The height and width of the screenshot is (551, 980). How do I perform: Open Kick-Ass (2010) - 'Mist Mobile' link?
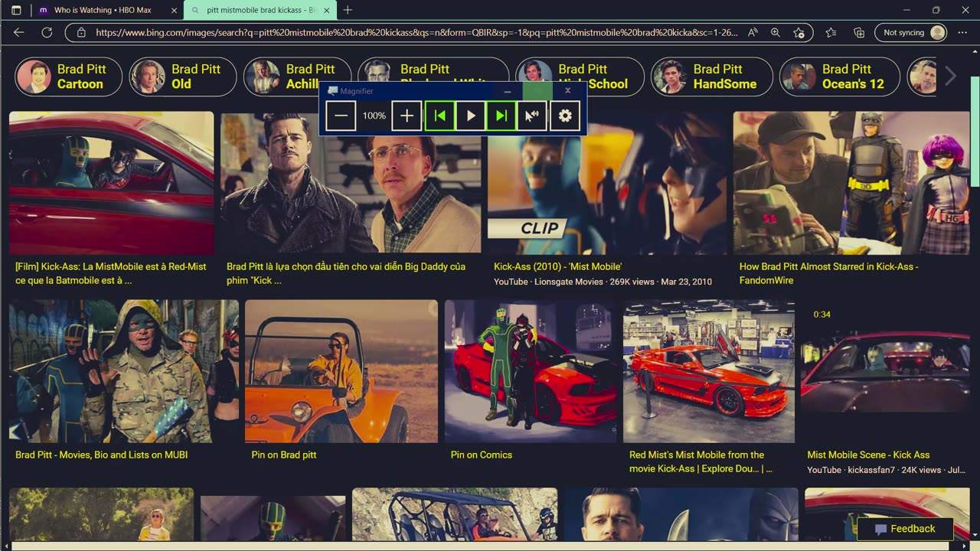pos(558,266)
